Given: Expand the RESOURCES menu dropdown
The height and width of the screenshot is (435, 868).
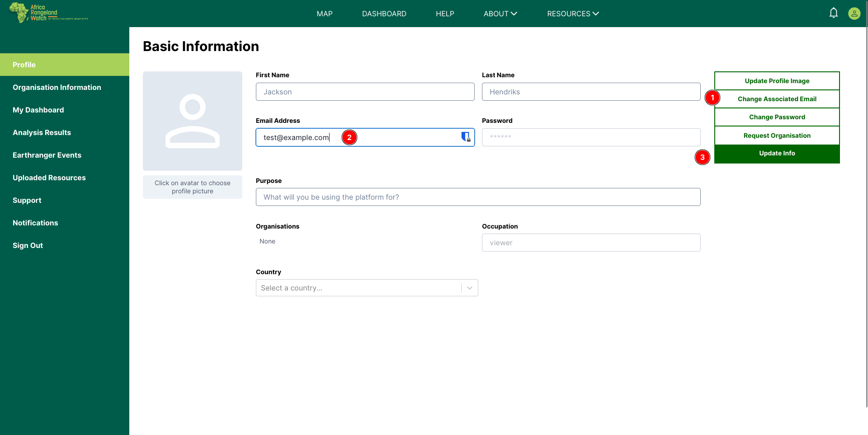Looking at the screenshot, I should (x=572, y=14).
